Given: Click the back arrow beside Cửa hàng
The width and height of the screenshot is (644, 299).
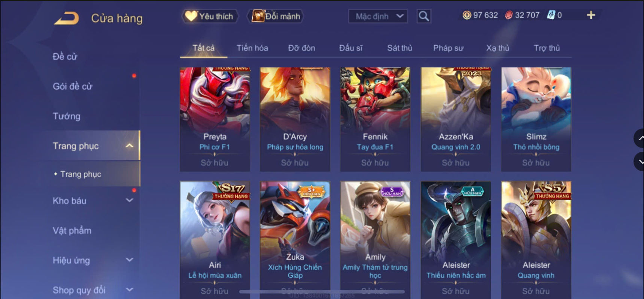Looking at the screenshot, I should click(x=67, y=18).
